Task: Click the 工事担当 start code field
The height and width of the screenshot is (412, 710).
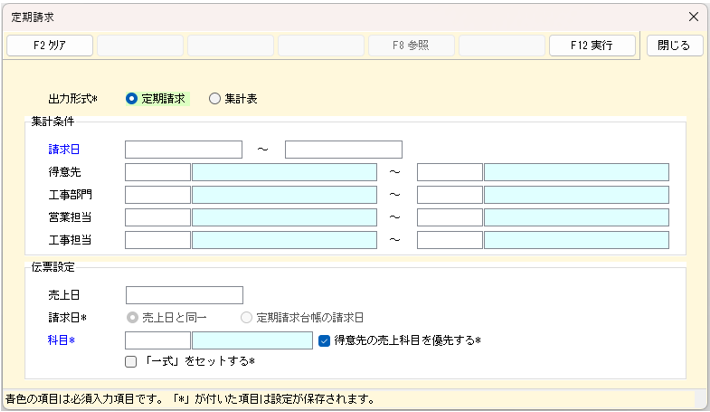Action: tap(158, 240)
